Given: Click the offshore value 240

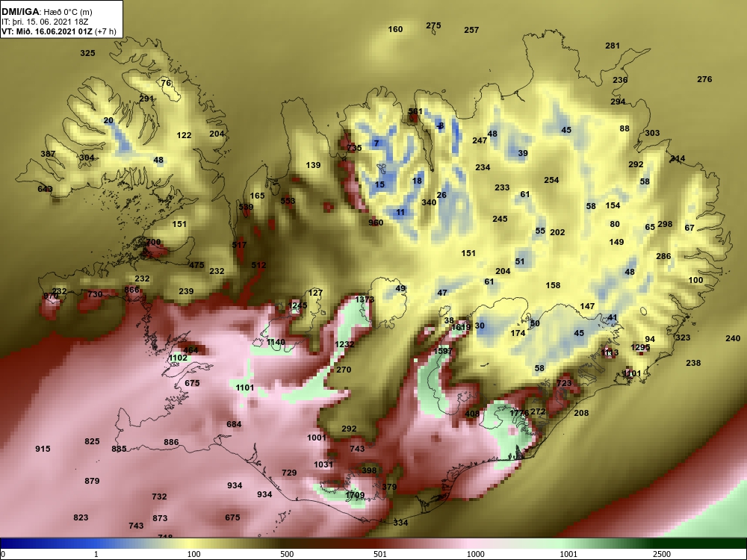Looking at the screenshot, I should point(734,338).
